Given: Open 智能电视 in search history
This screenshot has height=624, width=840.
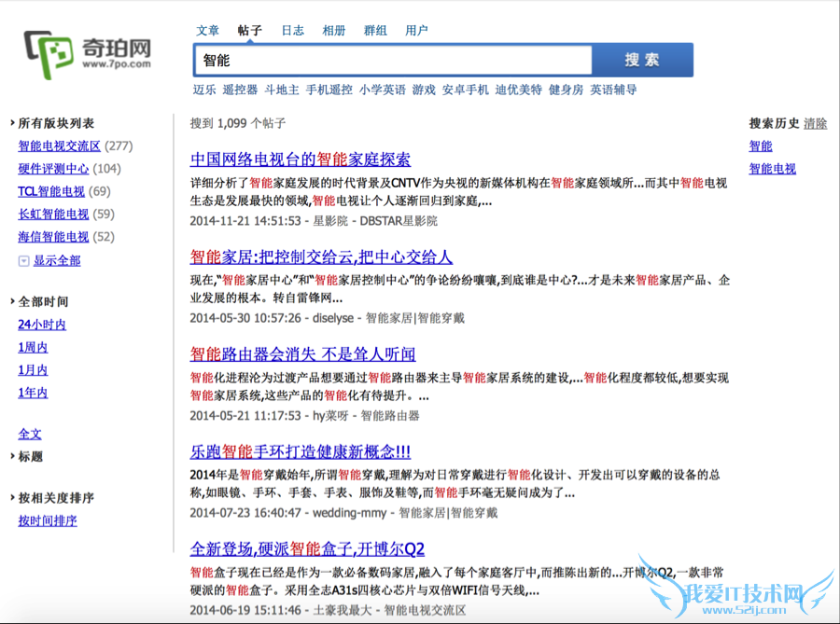Looking at the screenshot, I should tap(773, 169).
